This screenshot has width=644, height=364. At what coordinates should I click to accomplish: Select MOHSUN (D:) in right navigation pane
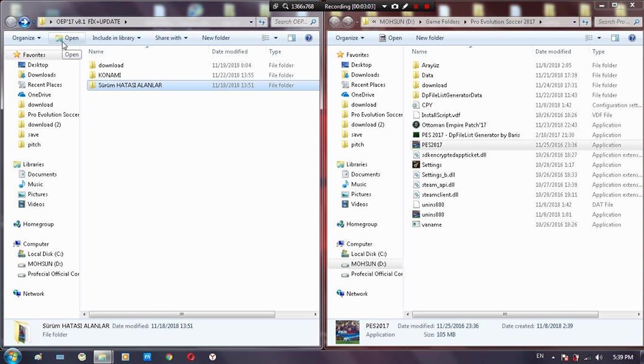pos(369,264)
